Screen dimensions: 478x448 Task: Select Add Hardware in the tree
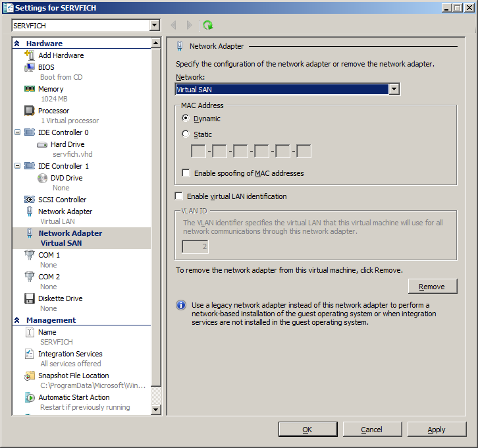pos(61,55)
